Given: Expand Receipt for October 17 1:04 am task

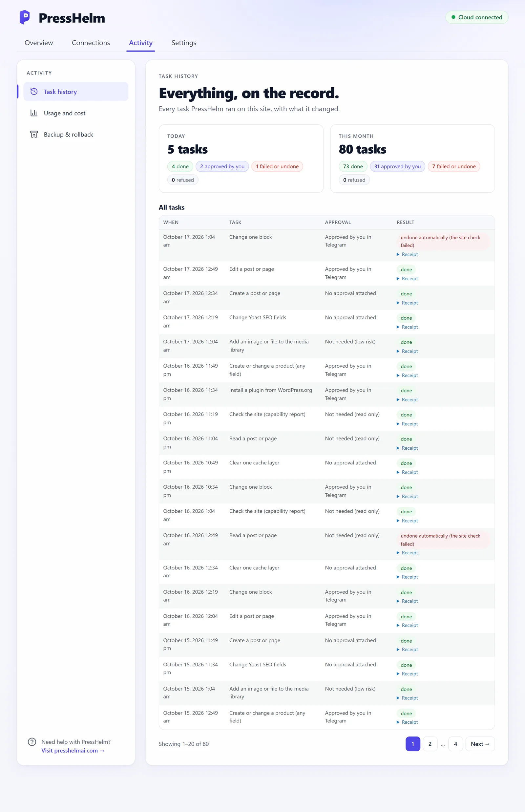Looking at the screenshot, I should (x=407, y=254).
